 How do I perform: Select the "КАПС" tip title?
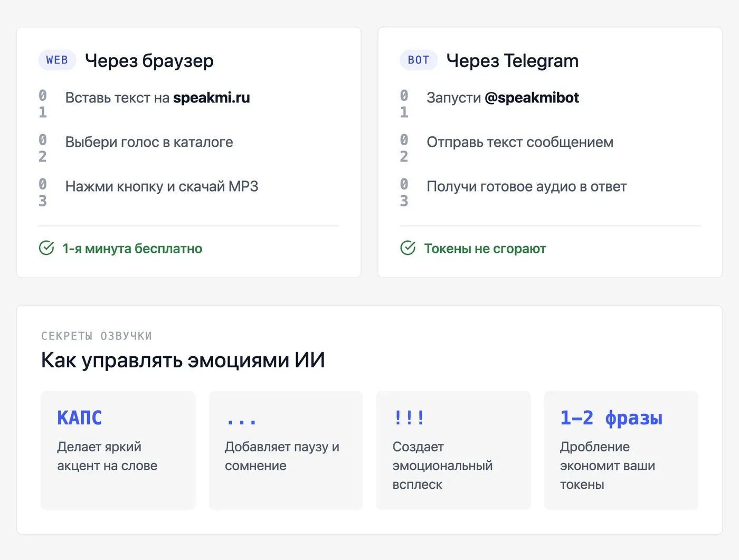click(x=80, y=417)
